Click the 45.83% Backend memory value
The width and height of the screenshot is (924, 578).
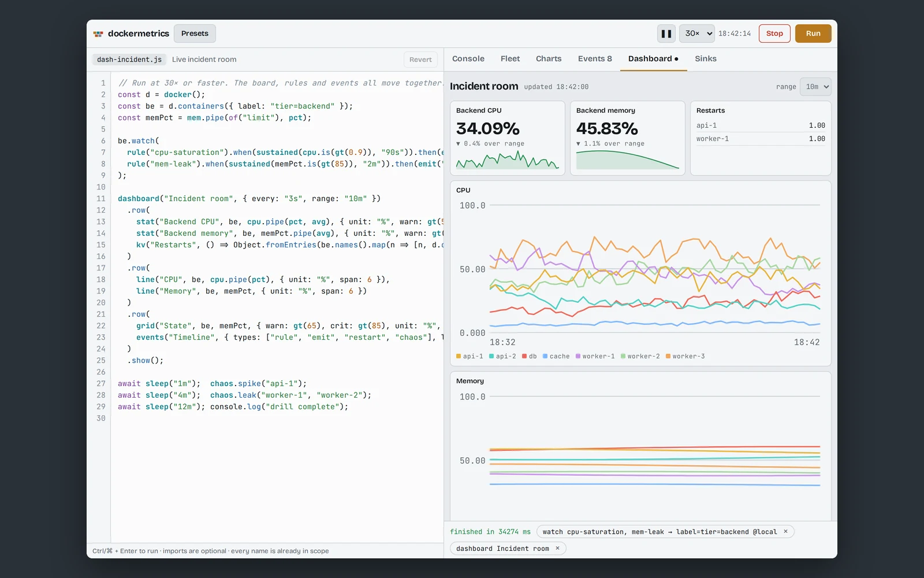tap(607, 128)
